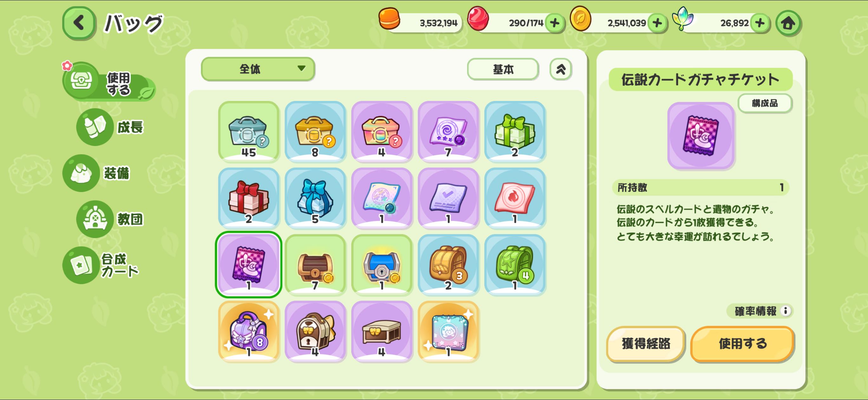Select the purple winged bag item
868x400 pixels.
pos(248,331)
